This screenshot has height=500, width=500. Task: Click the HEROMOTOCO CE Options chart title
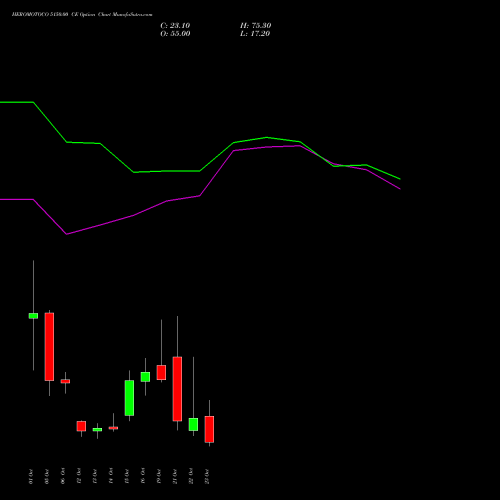(82, 15)
